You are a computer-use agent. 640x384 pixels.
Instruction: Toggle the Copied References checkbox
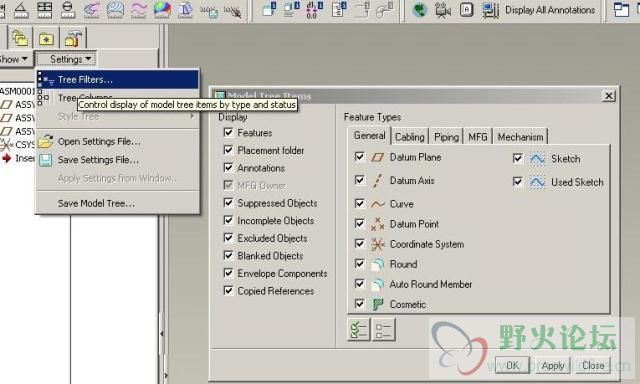[229, 290]
